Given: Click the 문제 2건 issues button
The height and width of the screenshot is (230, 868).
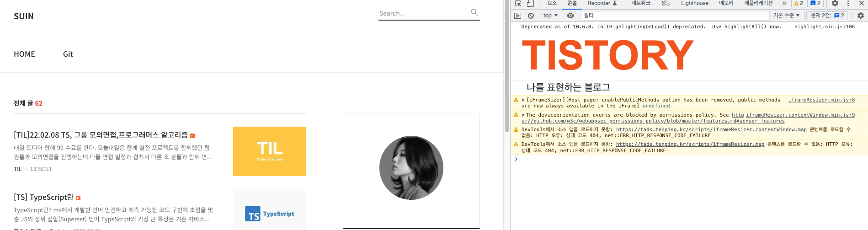Looking at the screenshot, I should pyautogui.click(x=828, y=16).
